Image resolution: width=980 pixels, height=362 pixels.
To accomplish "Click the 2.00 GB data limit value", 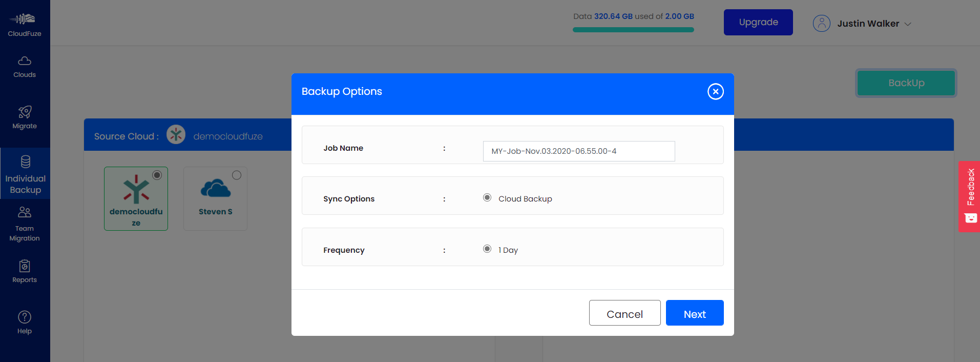I will (680, 16).
